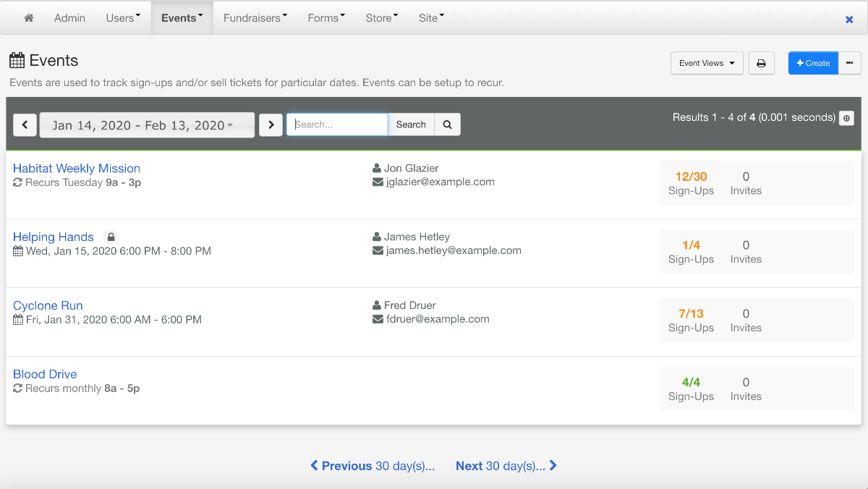
Task: Expand the Fundraisers menu
Action: [255, 18]
